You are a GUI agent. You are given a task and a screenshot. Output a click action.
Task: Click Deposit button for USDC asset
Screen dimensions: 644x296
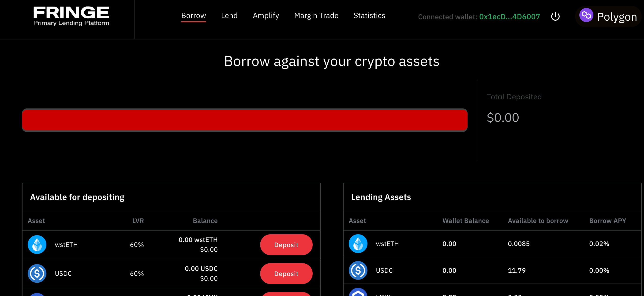coord(286,273)
